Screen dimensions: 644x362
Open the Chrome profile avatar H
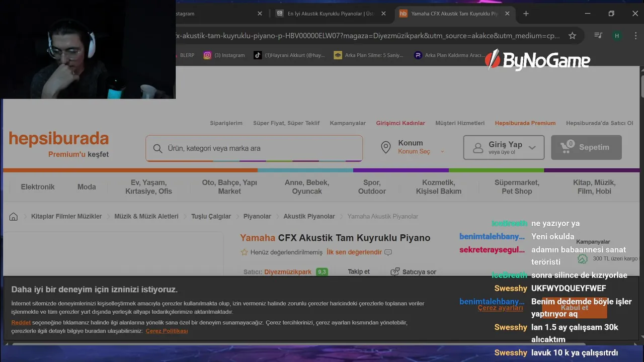click(616, 36)
